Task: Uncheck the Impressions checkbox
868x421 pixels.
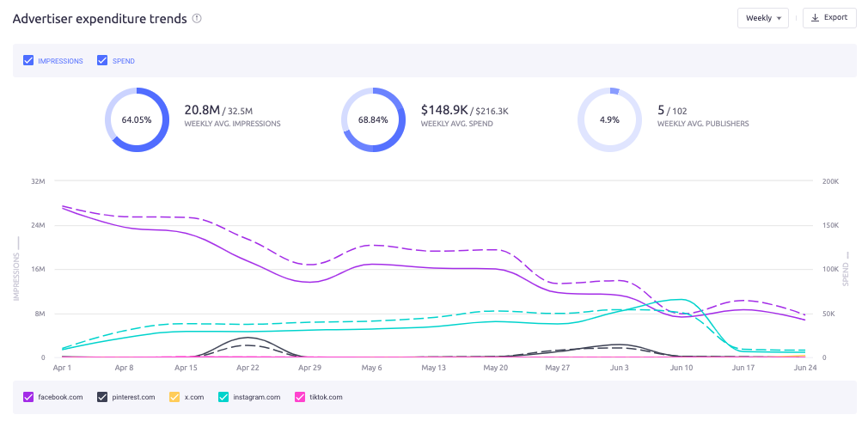Action: 28,61
